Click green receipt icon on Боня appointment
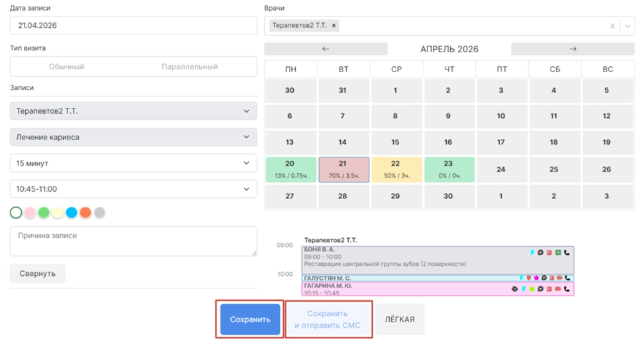644x340 pixels. click(x=558, y=252)
